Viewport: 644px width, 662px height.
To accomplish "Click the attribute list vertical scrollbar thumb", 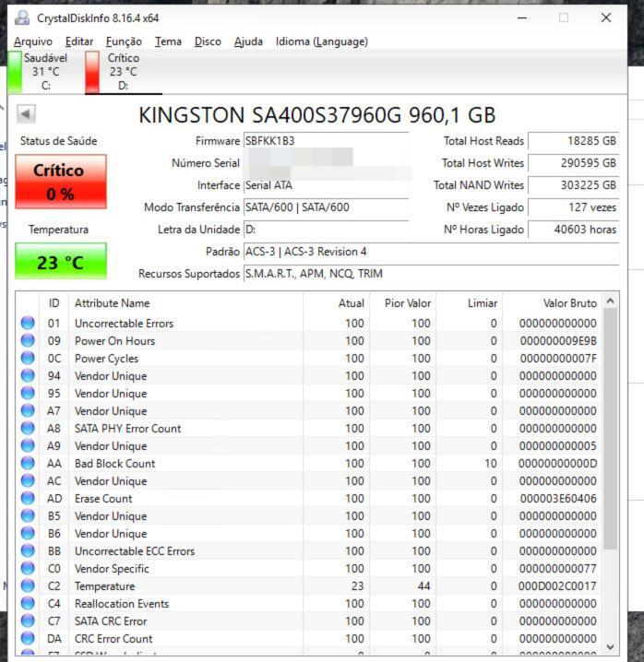I will coord(610,429).
